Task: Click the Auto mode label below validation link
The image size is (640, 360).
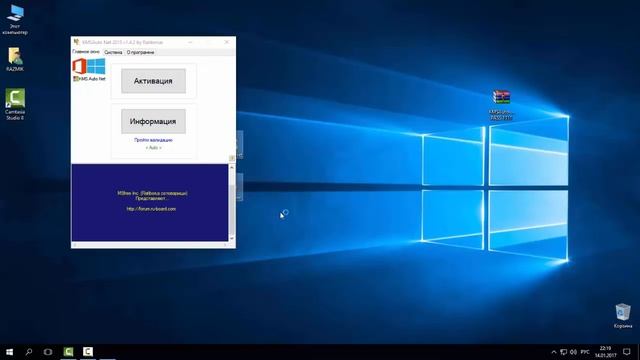Action: [x=153, y=148]
